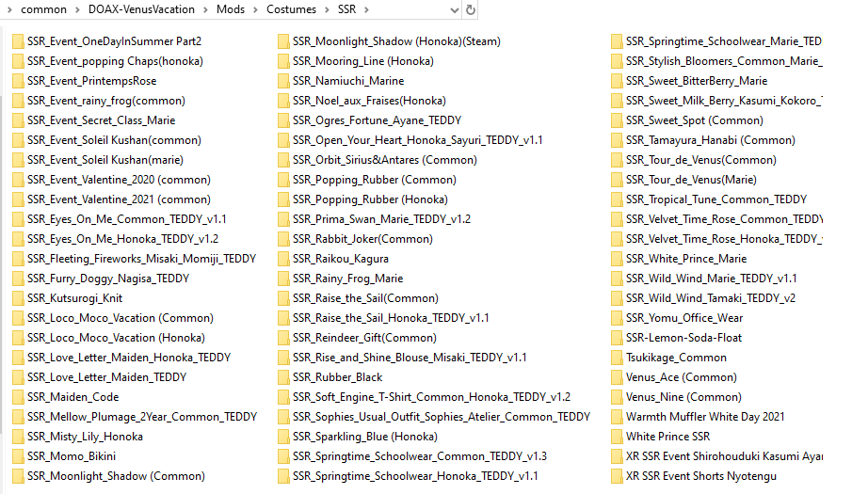This screenshot has height=494, width=868.
Task: Click folder name SSR_Event_Soleil Kushan(common)
Action: tap(114, 140)
